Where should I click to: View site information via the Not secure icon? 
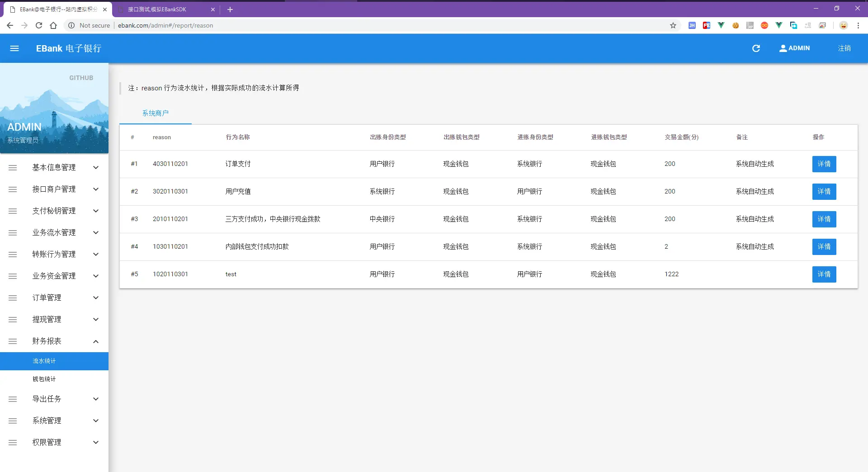71,25
